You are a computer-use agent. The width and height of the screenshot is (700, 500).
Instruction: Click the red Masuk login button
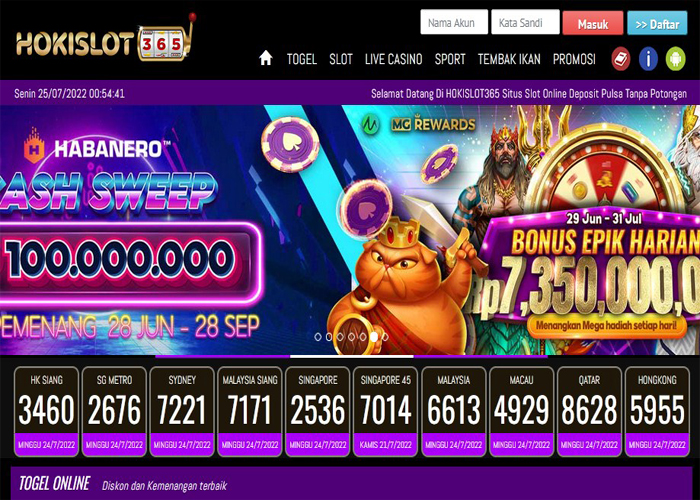[593, 23]
